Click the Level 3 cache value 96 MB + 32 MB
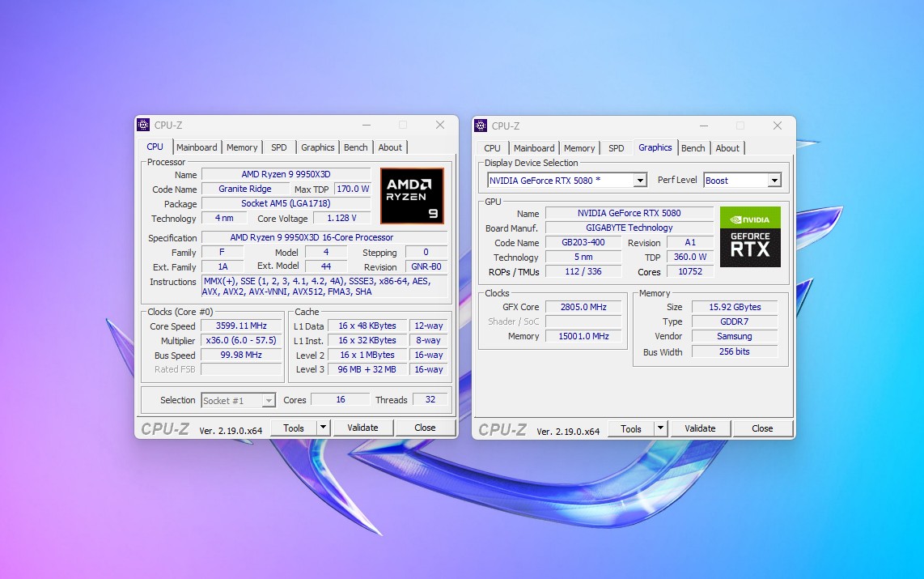The height and width of the screenshot is (579, 924). tap(367, 369)
